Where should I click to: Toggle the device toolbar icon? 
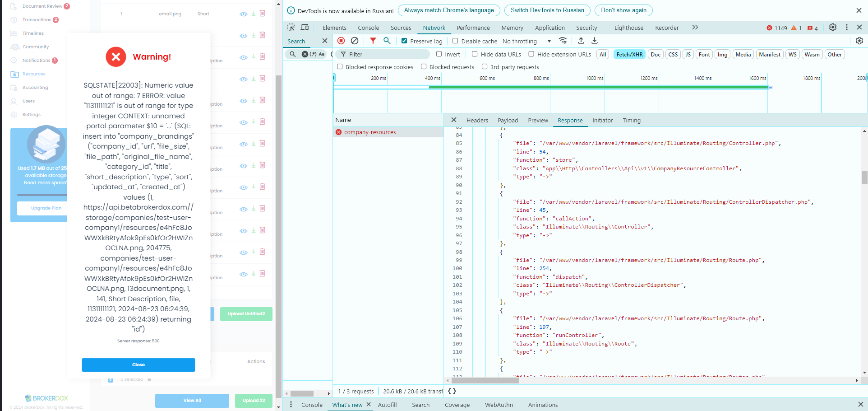tap(305, 28)
